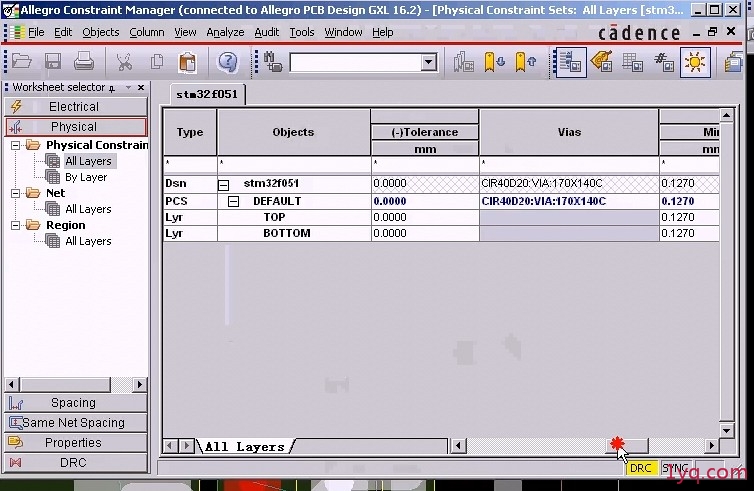Click the worksheet selector scrollbar right arrow
754x491 pixels.
(x=139, y=384)
